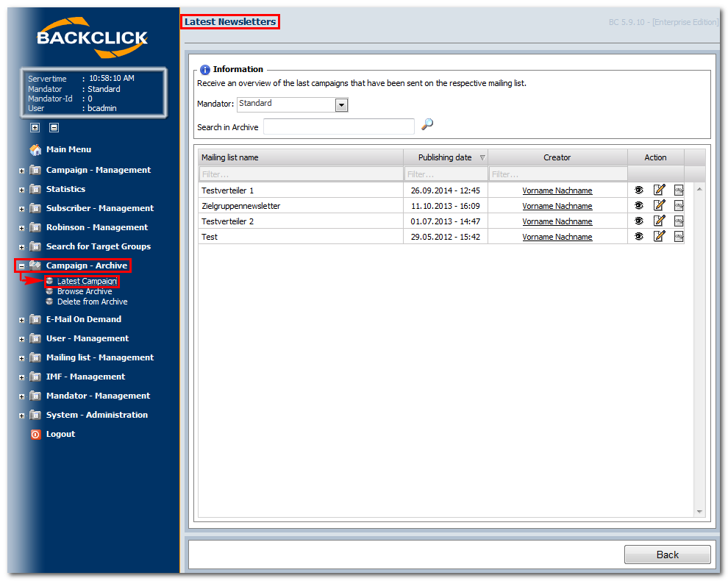The height and width of the screenshot is (581, 728).
Task: Collapse the Campaign - Archive node
Action: point(21,266)
